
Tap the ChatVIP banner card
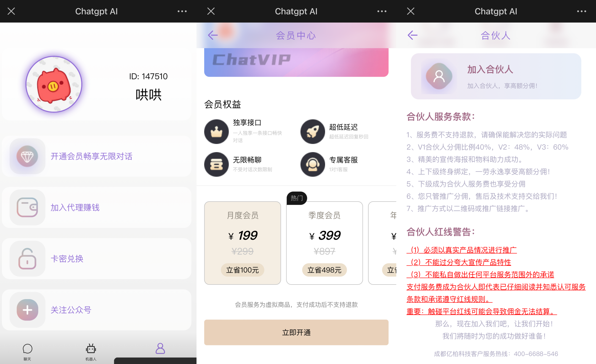click(296, 62)
